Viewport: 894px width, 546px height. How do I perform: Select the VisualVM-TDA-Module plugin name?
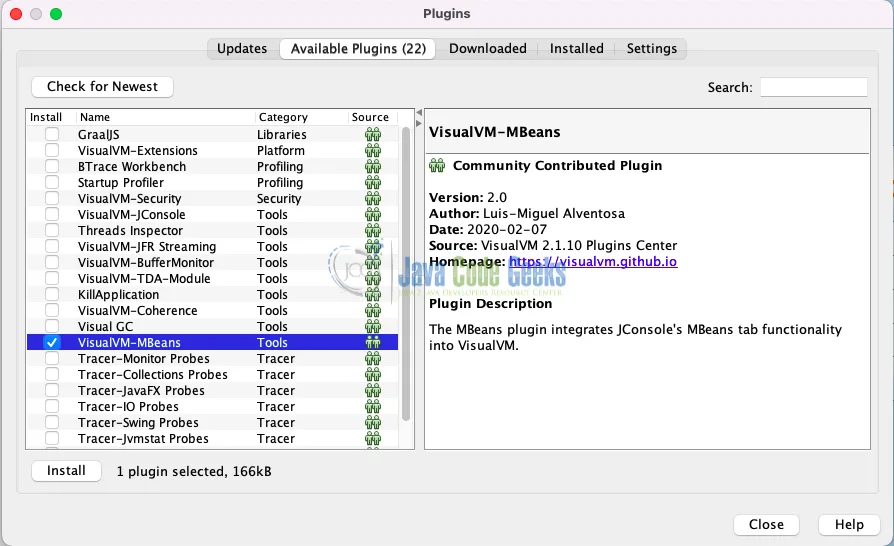tap(144, 279)
